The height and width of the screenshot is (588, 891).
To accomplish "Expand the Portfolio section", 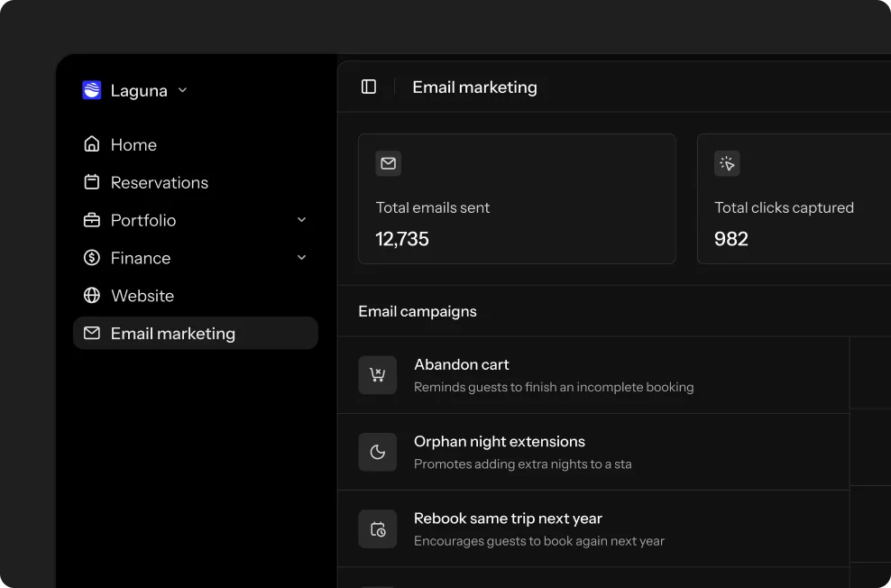I will [x=301, y=220].
